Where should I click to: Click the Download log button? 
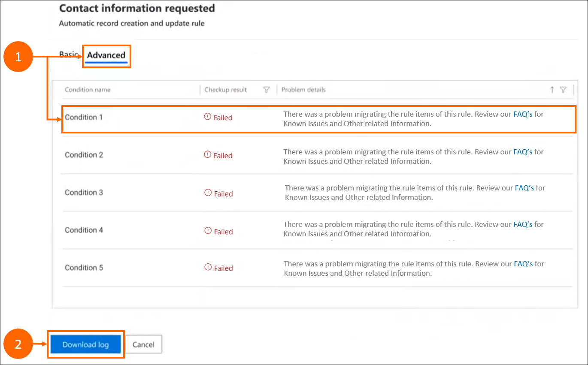coord(85,344)
